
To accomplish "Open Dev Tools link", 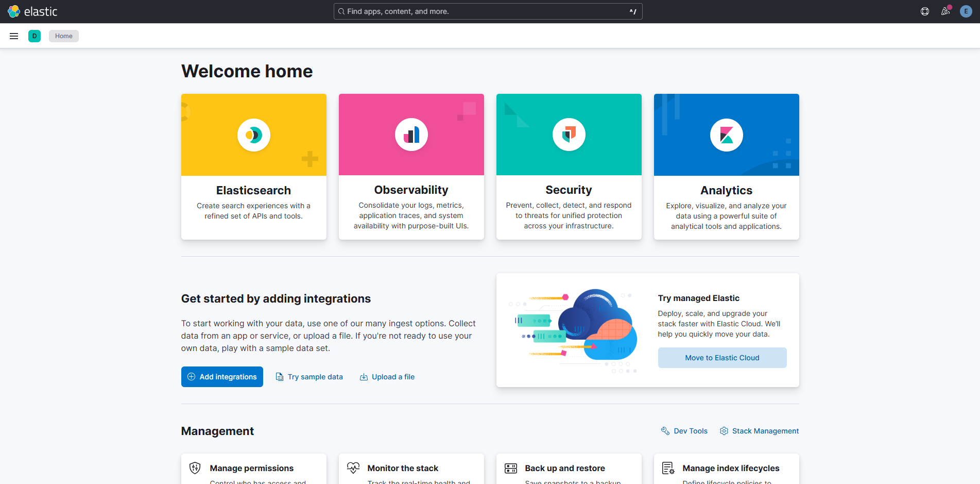I will [684, 431].
